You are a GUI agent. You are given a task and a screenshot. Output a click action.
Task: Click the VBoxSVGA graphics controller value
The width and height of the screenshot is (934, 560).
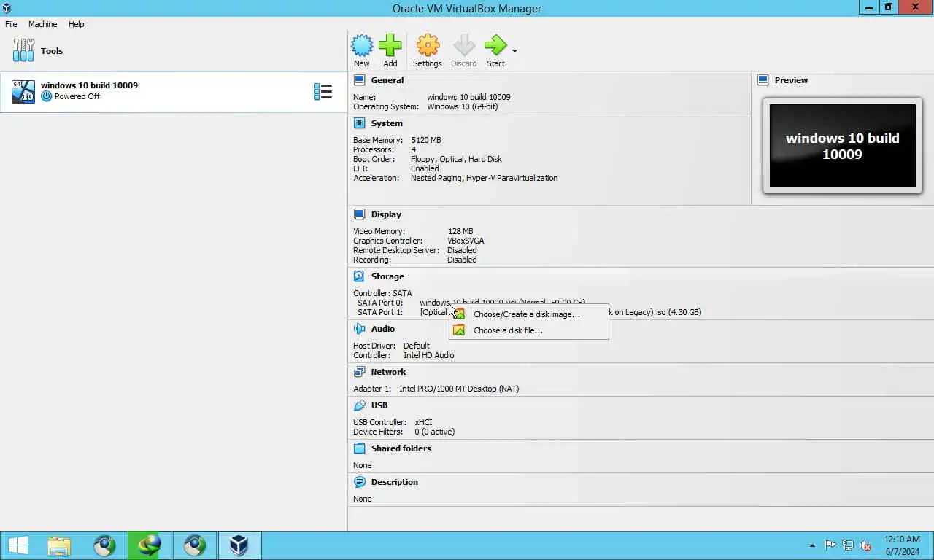pos(466,241)
